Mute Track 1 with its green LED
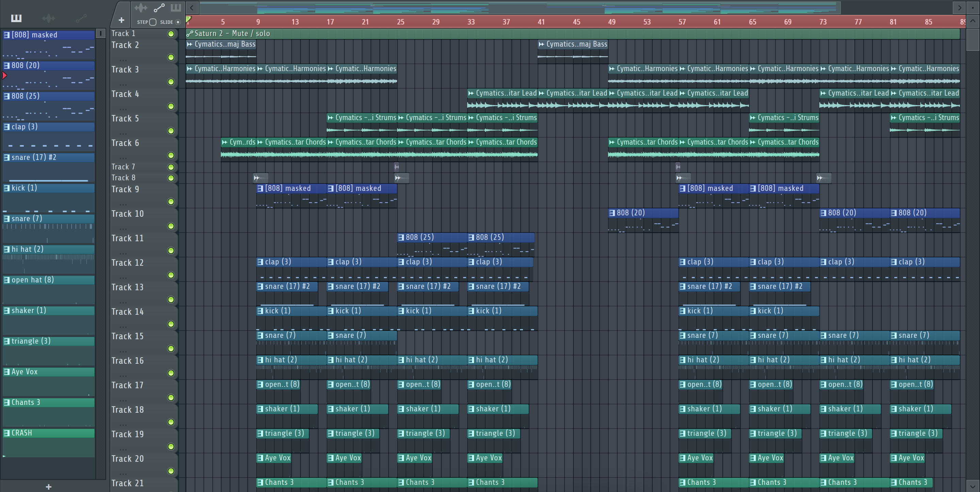 coord(171,34)
